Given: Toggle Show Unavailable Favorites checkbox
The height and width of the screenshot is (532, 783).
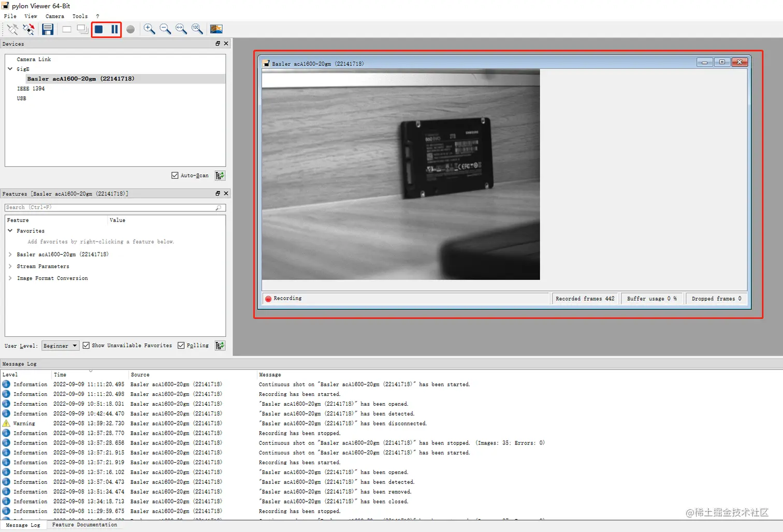Looking at the screenshot, I should coord(86,345).
